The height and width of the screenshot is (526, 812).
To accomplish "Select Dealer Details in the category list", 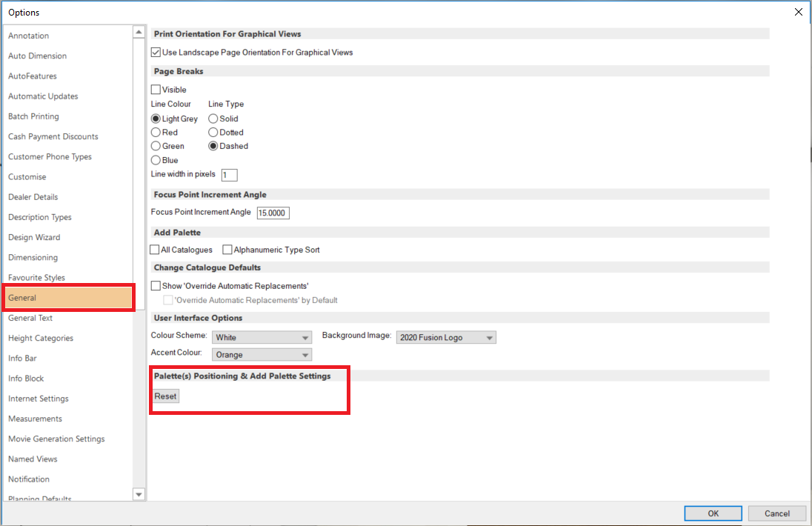I will [x=33, y=197].
